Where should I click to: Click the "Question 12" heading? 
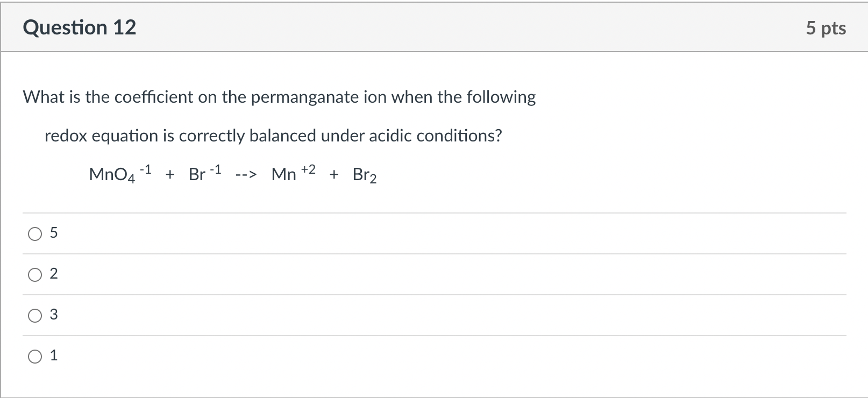tap(80, 27)
